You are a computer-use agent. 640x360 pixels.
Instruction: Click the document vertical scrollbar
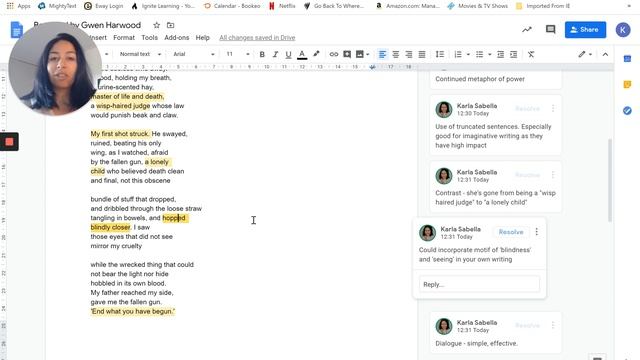click(x=610, y=180)
